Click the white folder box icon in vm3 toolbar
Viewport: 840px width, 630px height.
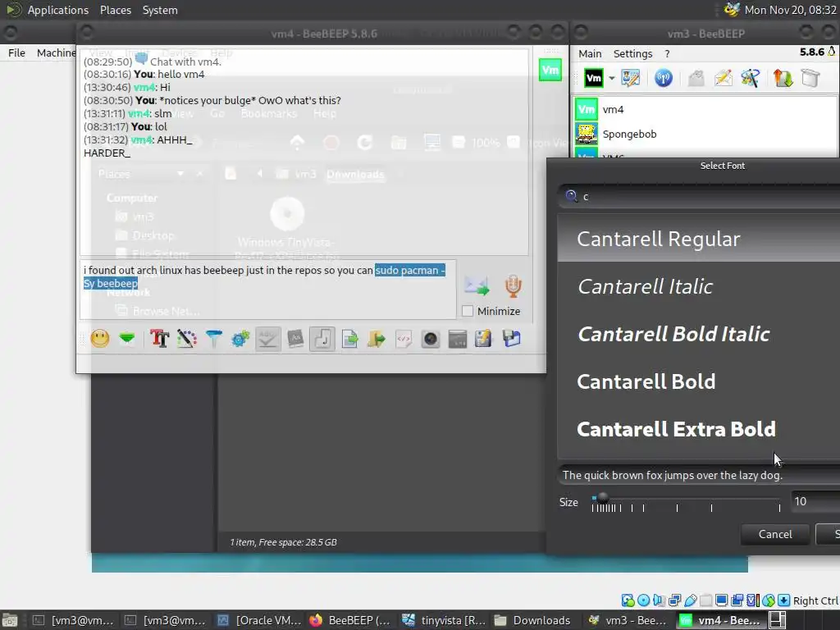click(x=810, y=78)
